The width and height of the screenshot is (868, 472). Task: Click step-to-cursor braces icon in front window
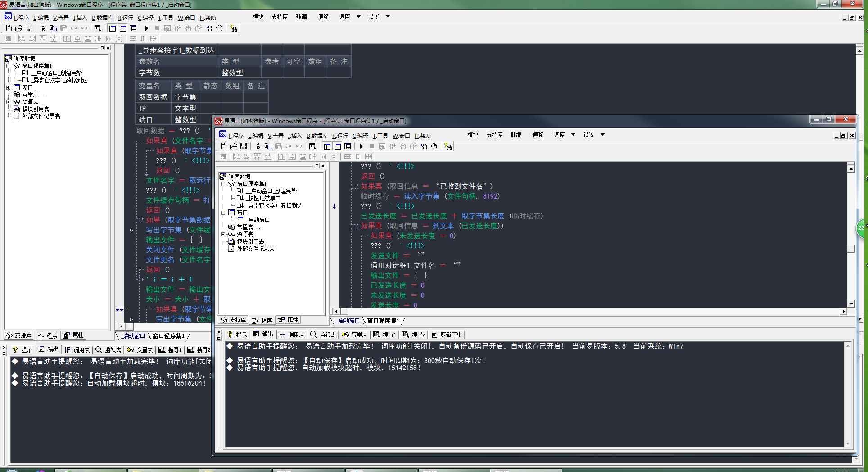[424, 146]
